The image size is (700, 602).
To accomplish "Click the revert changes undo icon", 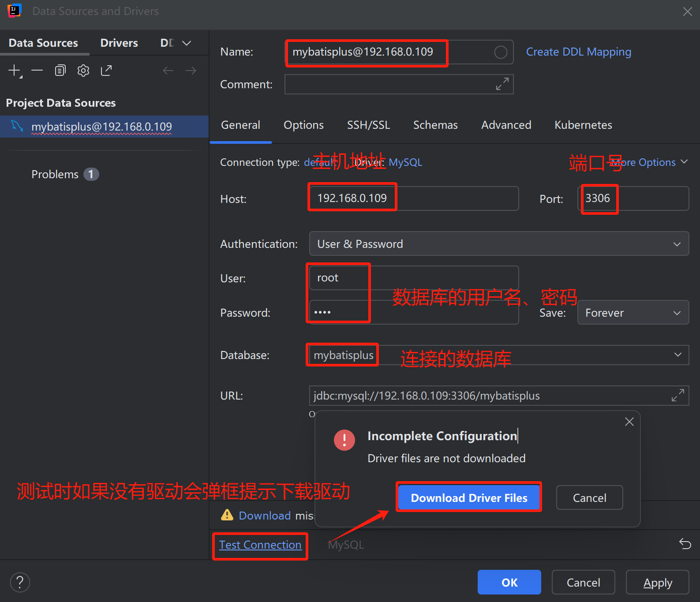I will 685,544.
